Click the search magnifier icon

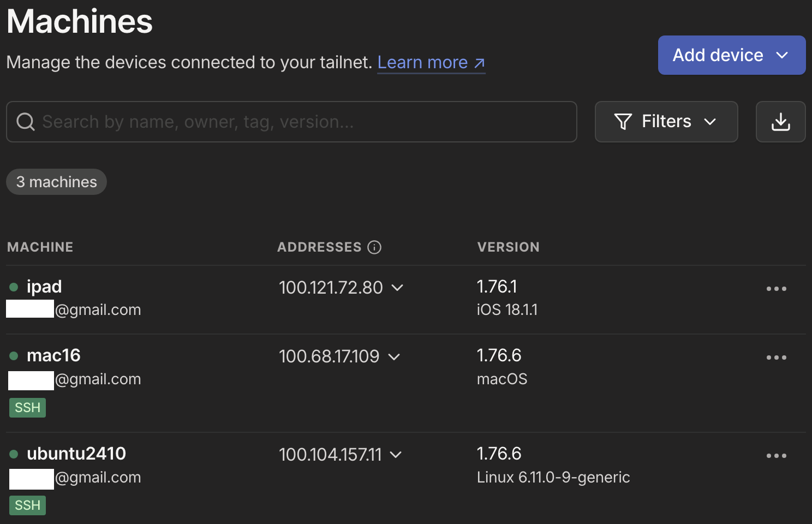pyautogui.click(x=26, y=122)
